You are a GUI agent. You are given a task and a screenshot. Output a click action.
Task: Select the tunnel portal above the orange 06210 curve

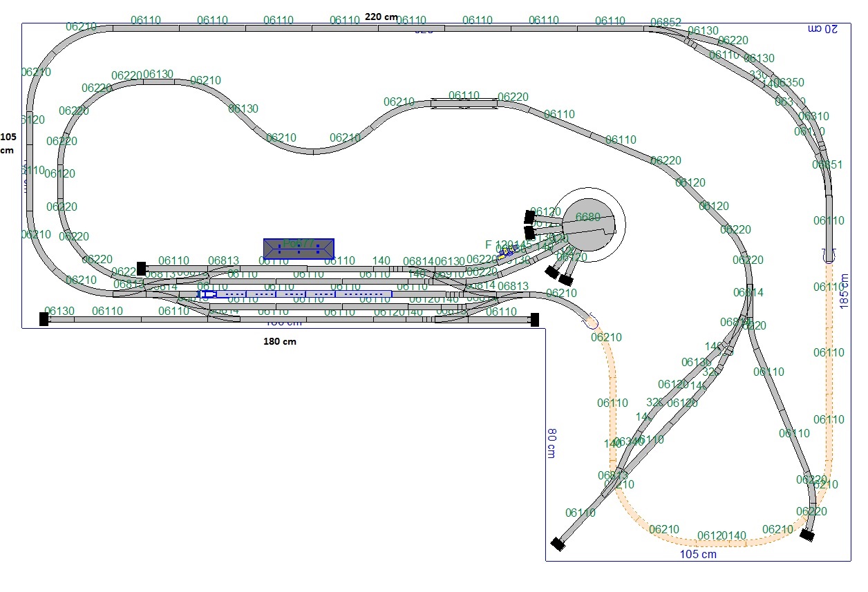(589, 321)
